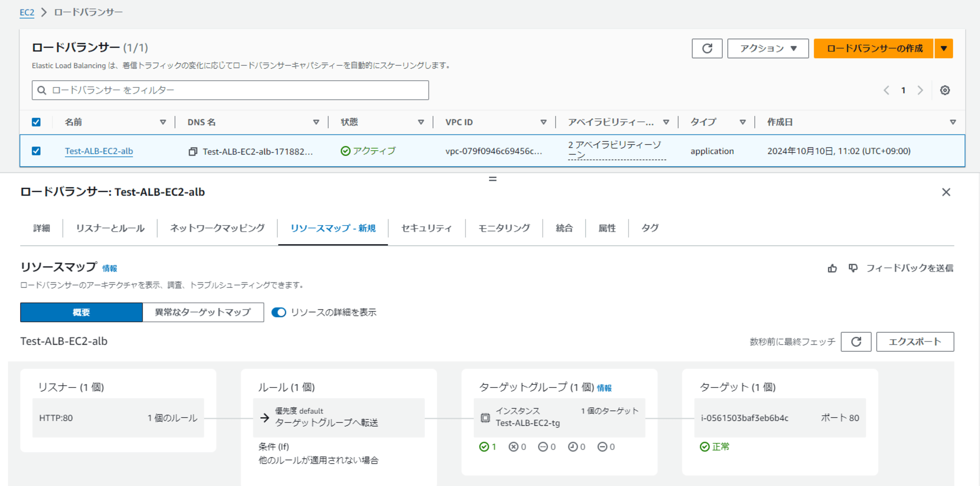Image resolution: width=980 pixels, height=486 pixels.
Task: Close the Test-ALB-EC2-alb details panel
Action: pyautogui.click(x=946, y=192)
